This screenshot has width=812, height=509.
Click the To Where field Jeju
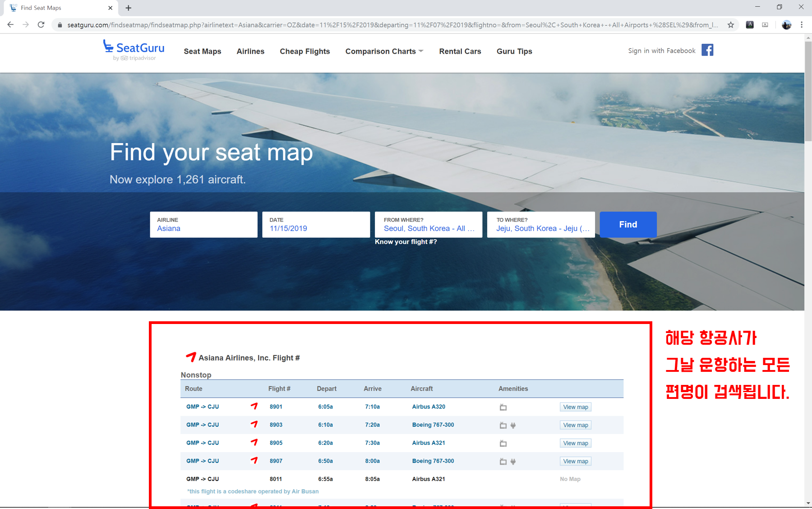point(541,224)
